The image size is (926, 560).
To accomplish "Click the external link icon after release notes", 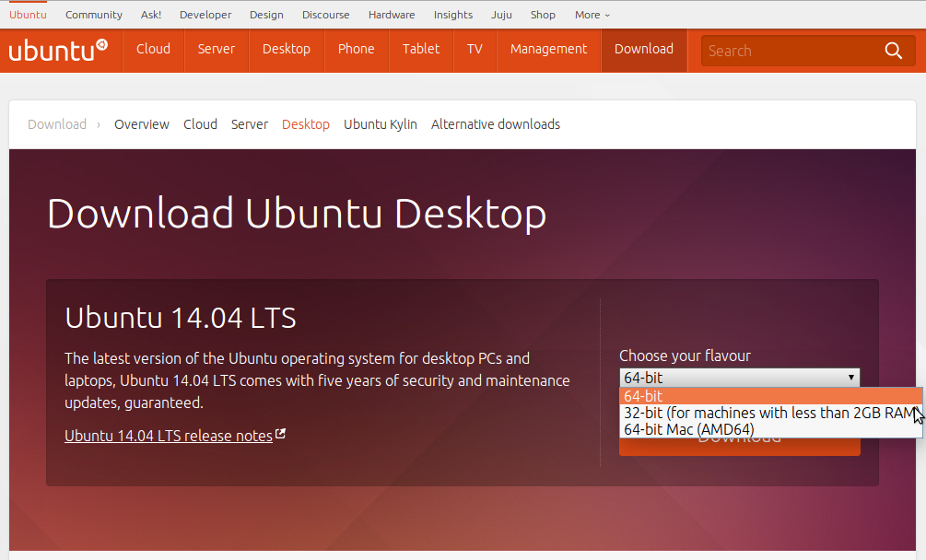I will click(x=280, y=434).
